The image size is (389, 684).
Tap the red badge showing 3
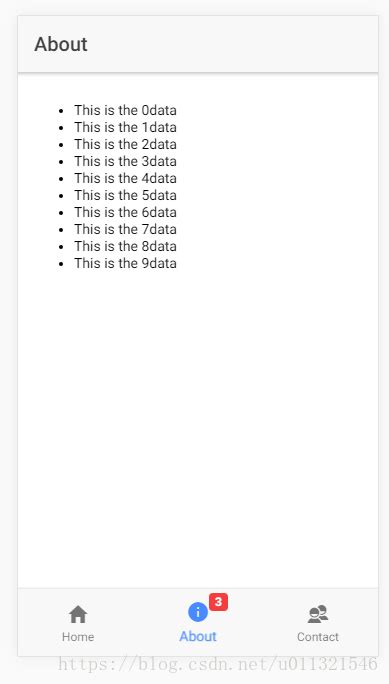click(218, 602)
